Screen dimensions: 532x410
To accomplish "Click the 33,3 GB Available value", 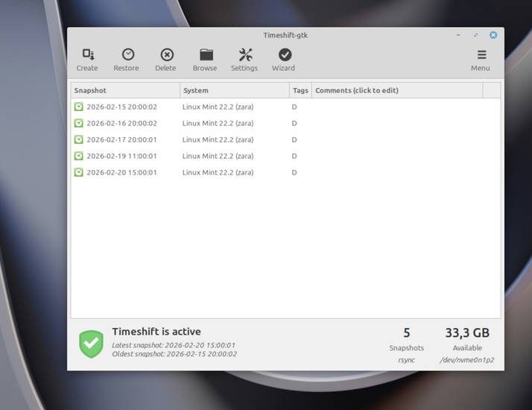I will (467, 333).
